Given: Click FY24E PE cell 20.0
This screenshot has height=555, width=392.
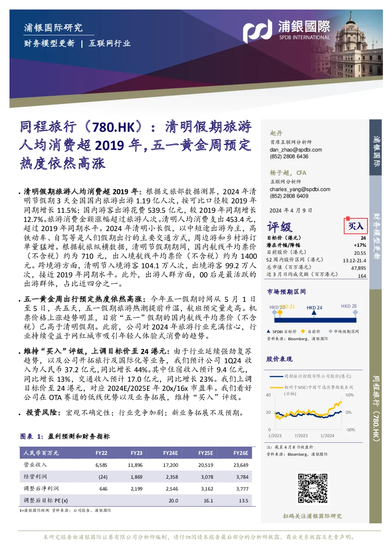Looking at the screenshot, I should pos(173,501).
